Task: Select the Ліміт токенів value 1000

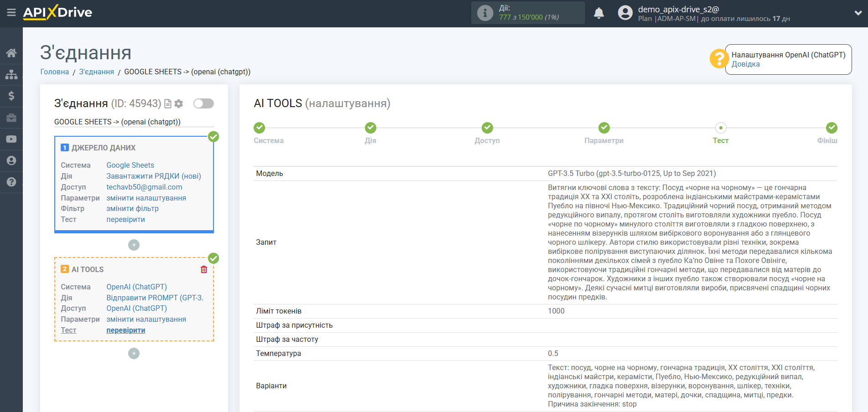Action: coord(556,311)
